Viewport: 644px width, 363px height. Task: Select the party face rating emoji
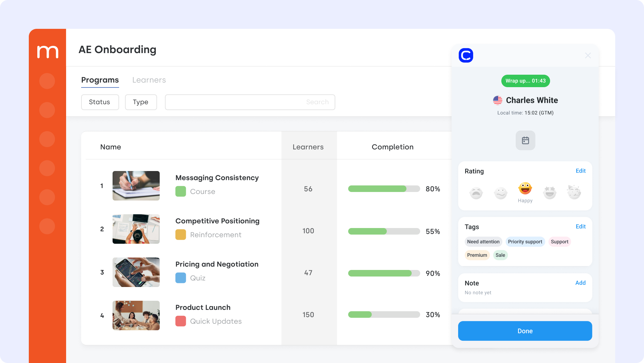(574, 192)
